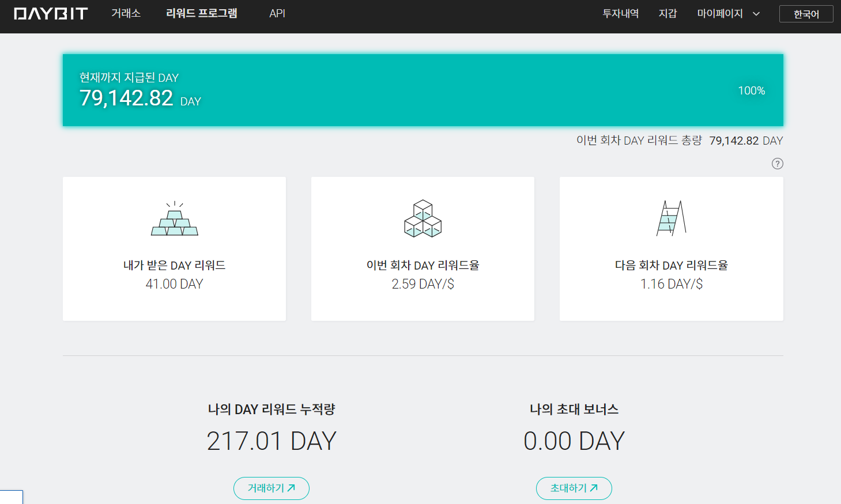
Task: Click the 이번 회차 DAY 리워드율 label
Action: coord(423,266)
